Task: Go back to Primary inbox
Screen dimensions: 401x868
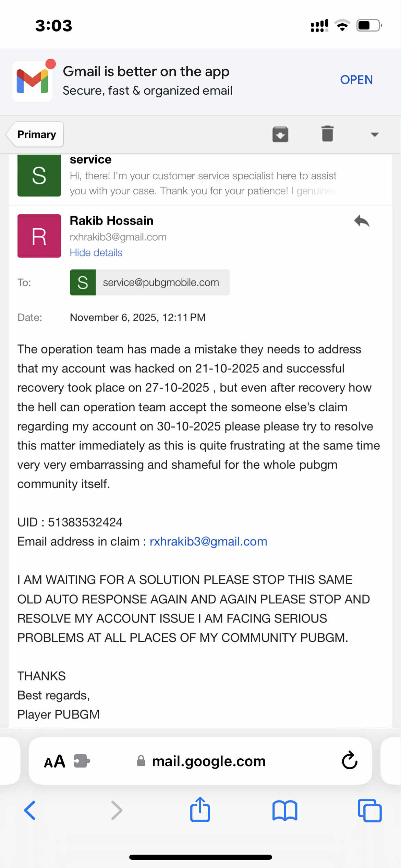Action: click(x=36, y=134)
